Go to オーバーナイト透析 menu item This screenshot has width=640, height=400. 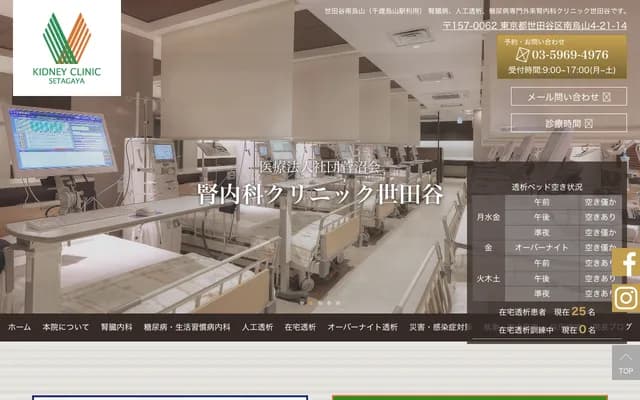click(362, 327)
